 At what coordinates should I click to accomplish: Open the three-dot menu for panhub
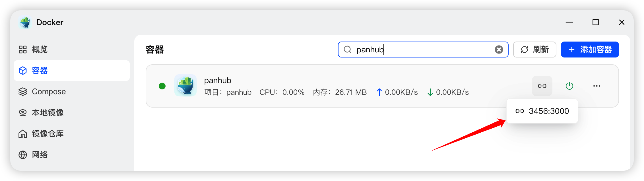[x=596, y=86]
